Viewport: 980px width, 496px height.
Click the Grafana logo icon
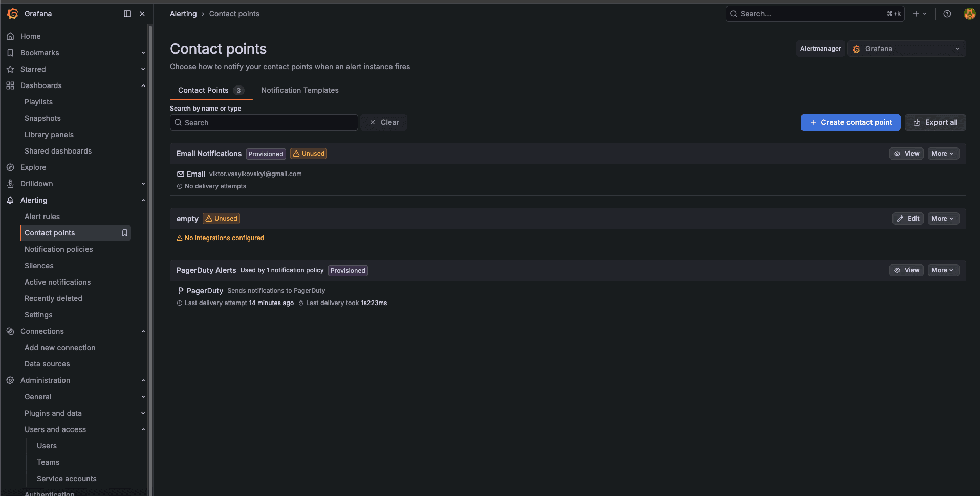click(12, 14)
